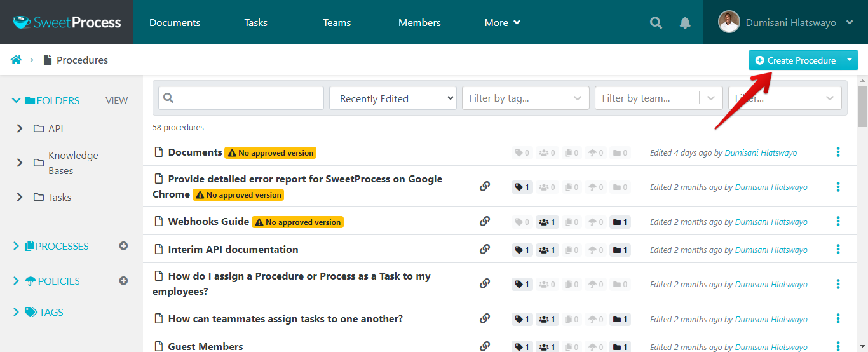Open three-dot menu for Documents procedure
This screenshot has height=352, width=868.
coord(838,152)
